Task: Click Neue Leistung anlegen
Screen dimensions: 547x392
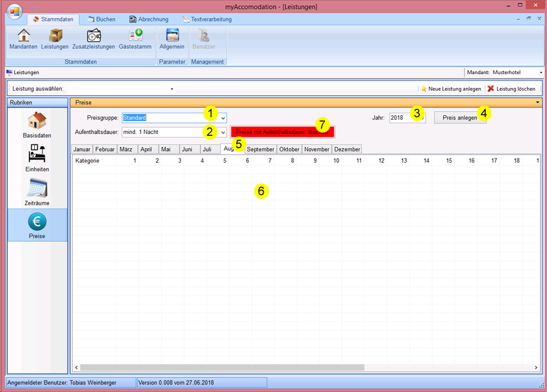Action: 450,89
